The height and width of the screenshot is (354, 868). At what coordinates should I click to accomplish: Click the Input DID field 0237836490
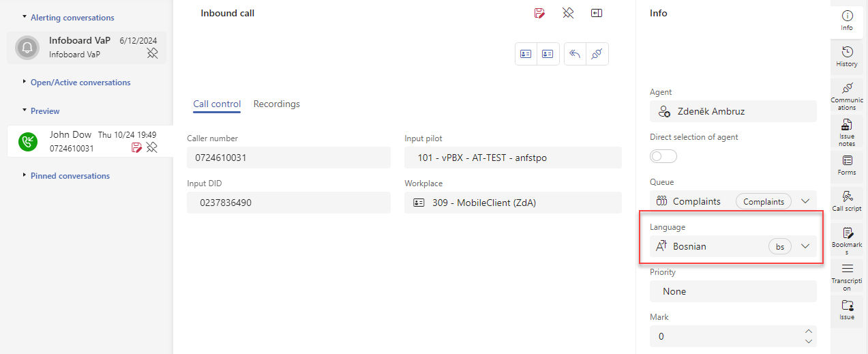click(x=288, y=203)
